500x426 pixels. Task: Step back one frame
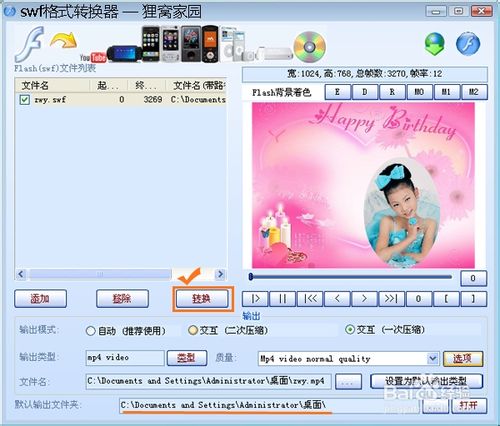(x=337, y=299)
